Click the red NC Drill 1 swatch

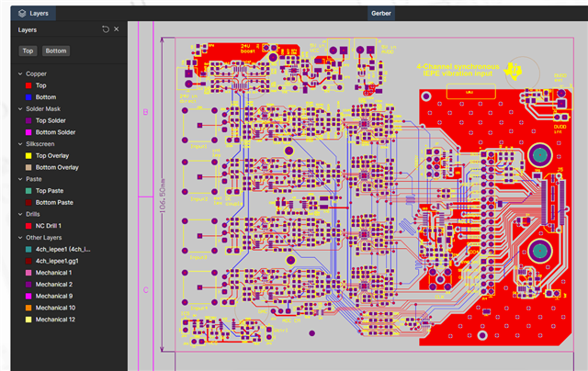click(x=28, y=226)
